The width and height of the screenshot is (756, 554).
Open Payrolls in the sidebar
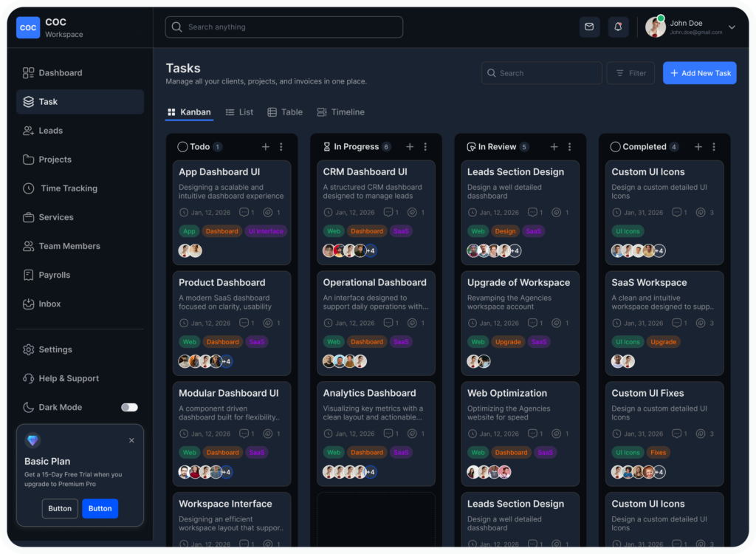54,275
